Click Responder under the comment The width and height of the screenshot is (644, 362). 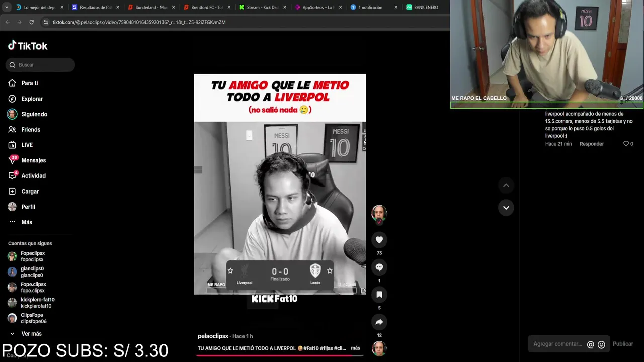(592, 144)
